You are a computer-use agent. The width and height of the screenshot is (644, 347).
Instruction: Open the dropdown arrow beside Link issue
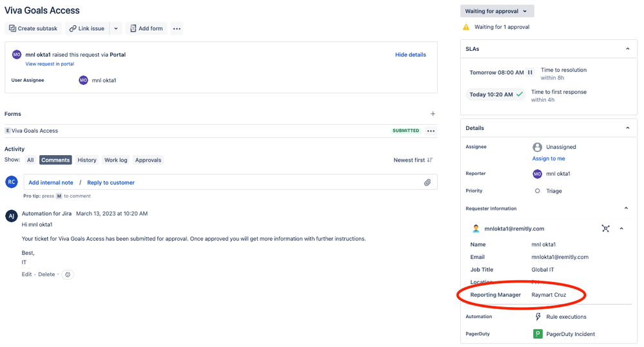[x=116, y=28]
